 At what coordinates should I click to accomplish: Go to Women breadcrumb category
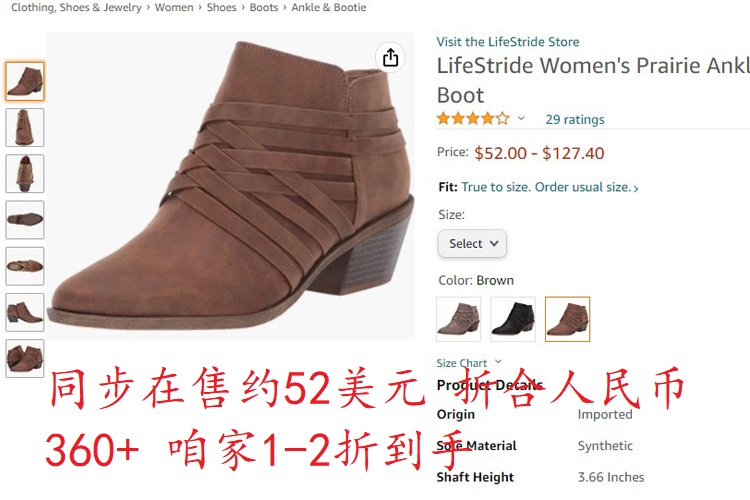coord(174,7)
